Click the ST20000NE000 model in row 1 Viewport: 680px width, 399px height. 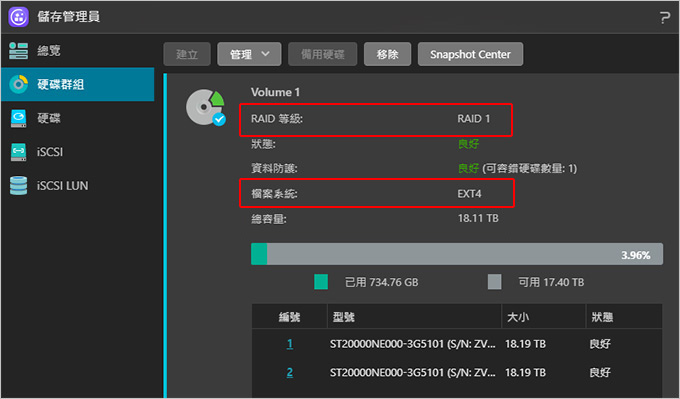click(x=412, y=344)
